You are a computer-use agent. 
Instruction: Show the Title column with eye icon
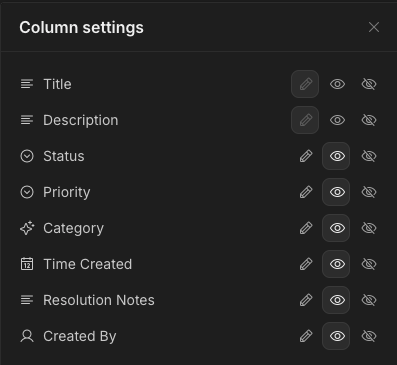[x=337, y=84]
